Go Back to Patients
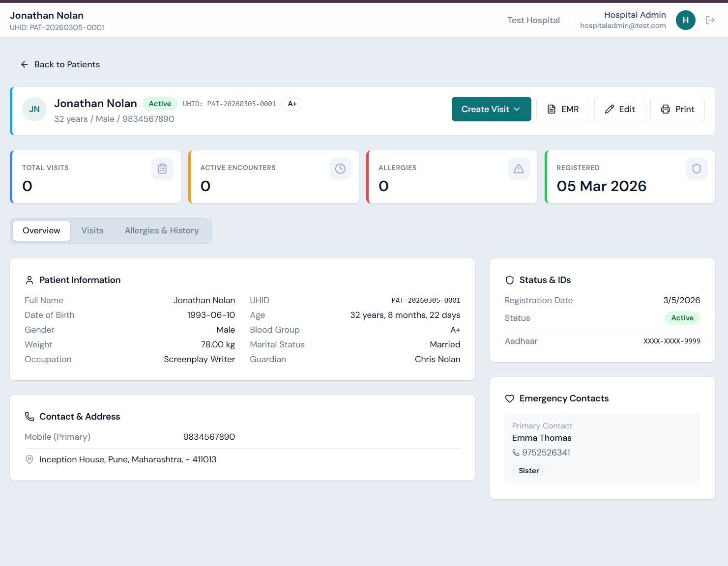This screenshot has width=728, height=566. coord(60,64)
